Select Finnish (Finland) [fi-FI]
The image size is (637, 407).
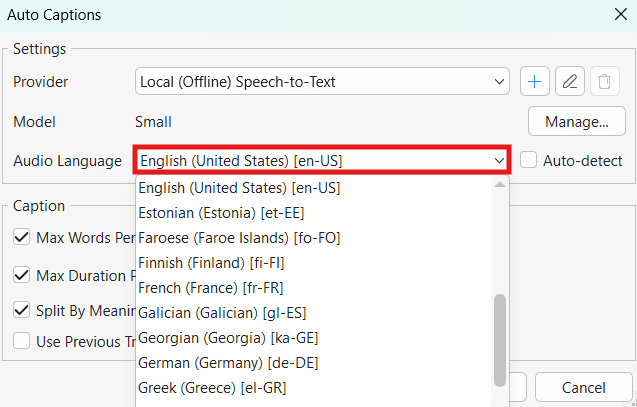pyautogui.click(x=313, y=263)
